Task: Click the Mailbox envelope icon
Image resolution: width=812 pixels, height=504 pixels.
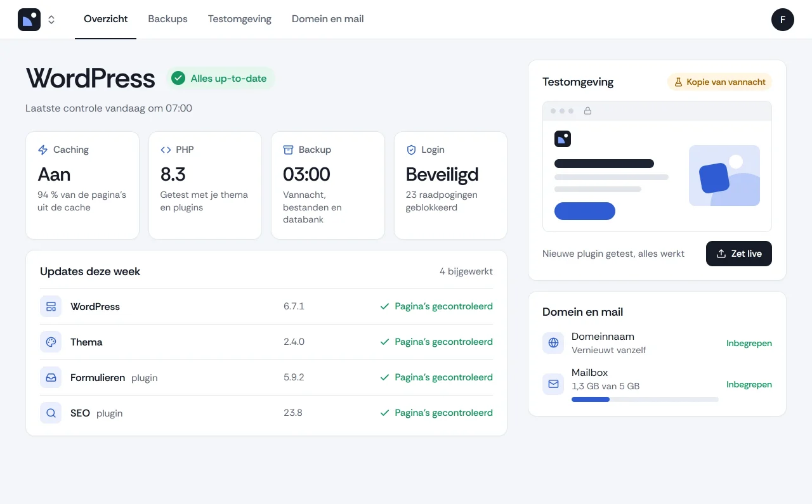Action: (x=553, y=384)
